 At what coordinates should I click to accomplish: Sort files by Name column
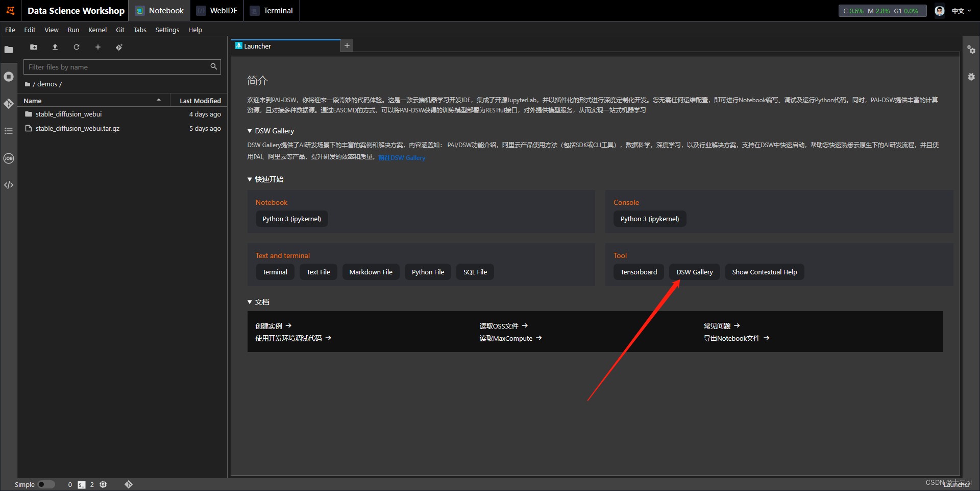pyautogui.click(x=93, y=101)
